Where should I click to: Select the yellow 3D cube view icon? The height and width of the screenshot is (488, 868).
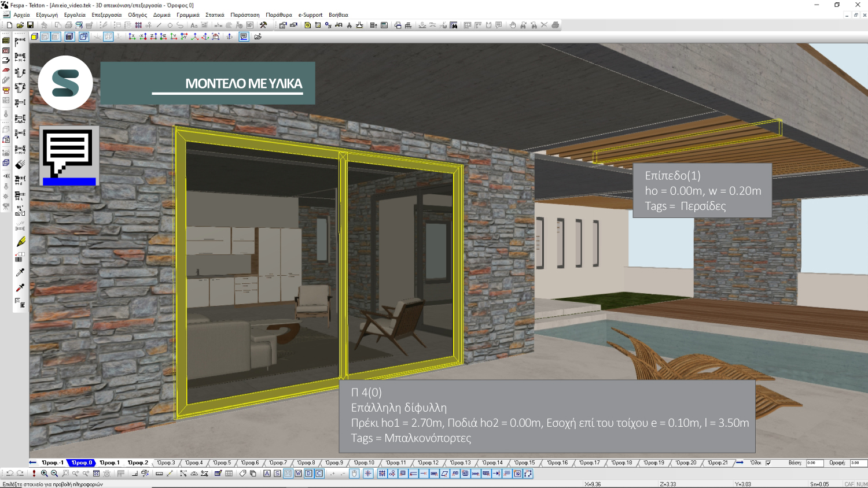coord(35,36)
